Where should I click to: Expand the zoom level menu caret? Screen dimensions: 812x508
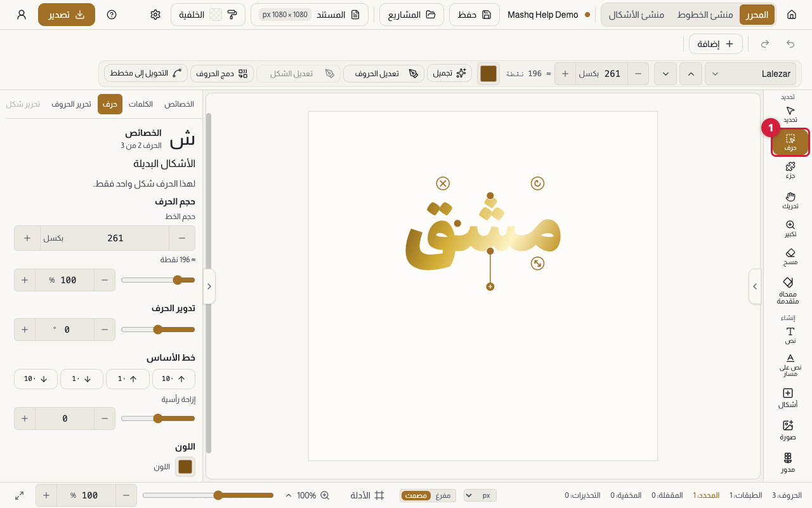tap(289, 495)
